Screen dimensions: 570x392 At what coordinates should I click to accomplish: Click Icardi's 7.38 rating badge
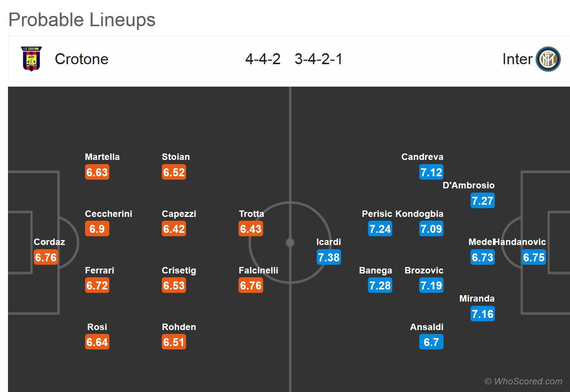(x=329, y=257)
